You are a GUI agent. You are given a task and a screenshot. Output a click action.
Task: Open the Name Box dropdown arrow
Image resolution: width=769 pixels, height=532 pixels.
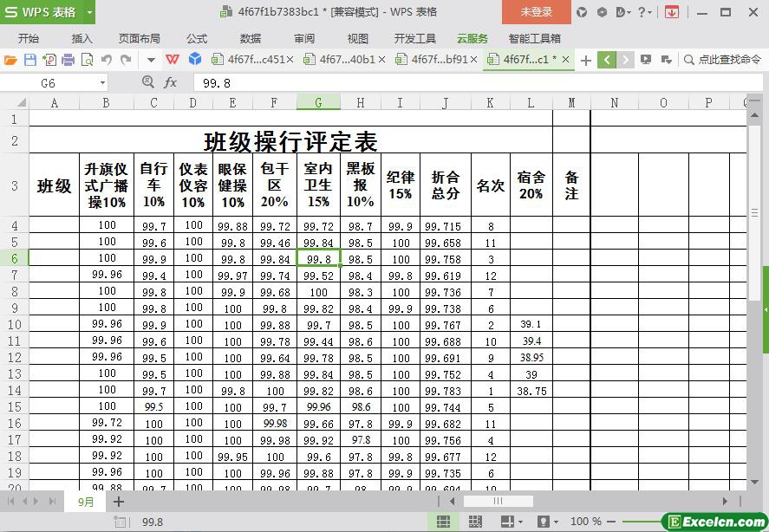[x=102, y=82]
